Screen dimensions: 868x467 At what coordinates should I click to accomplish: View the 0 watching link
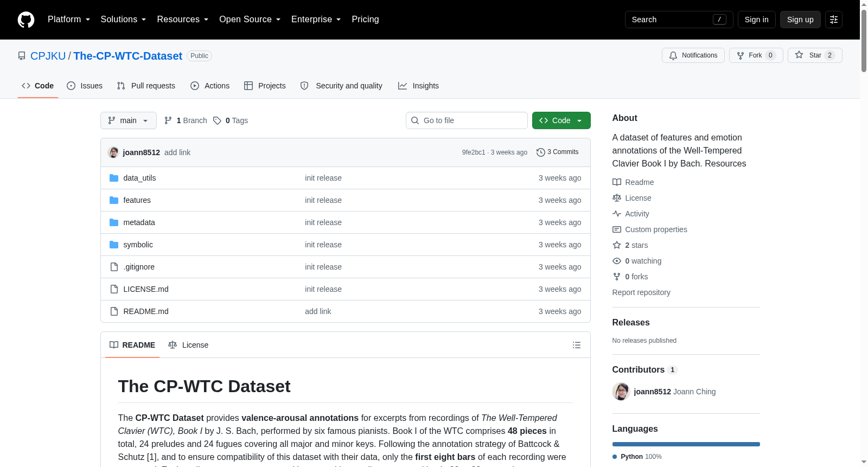pos(637,261)
